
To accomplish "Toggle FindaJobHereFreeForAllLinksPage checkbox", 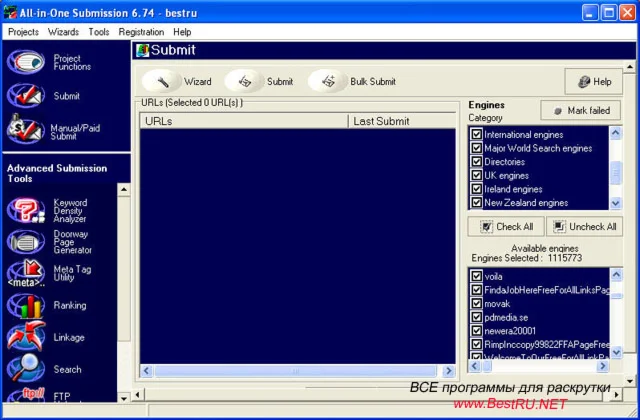I will click(x=476, y=290).
